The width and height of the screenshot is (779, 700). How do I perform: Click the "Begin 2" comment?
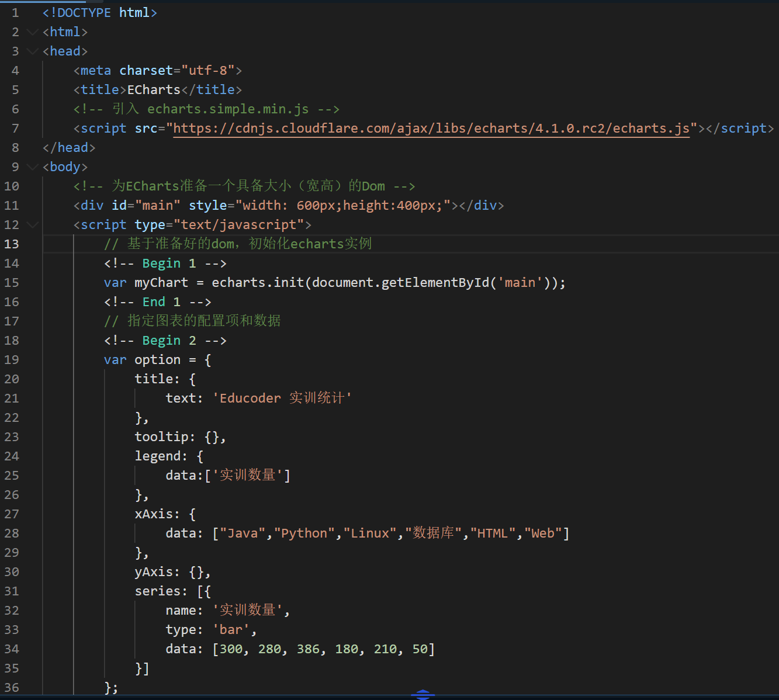tap(165, 341)
